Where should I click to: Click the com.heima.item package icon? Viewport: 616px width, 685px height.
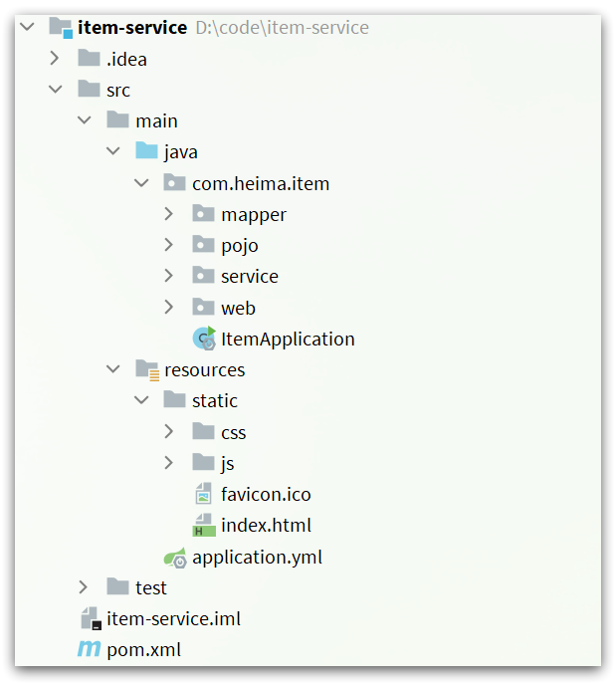[x=175, y=183]
